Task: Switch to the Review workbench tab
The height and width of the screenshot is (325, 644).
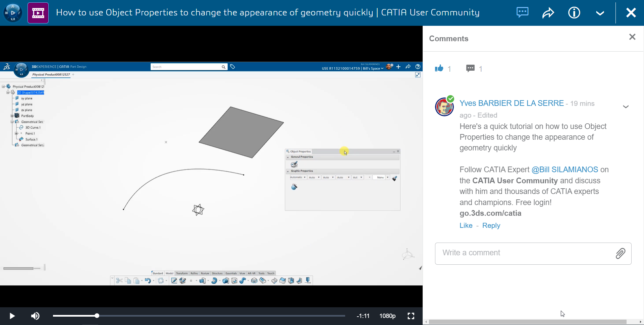Action: 205,273
